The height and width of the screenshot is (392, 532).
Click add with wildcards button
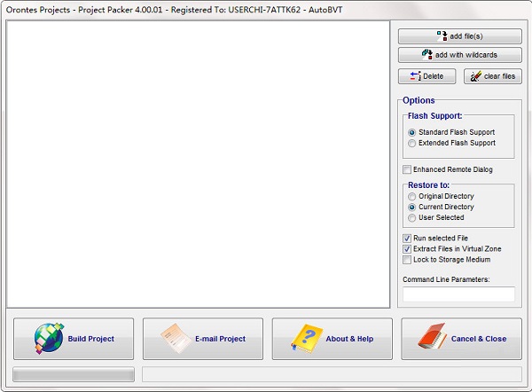click(459, 55)
